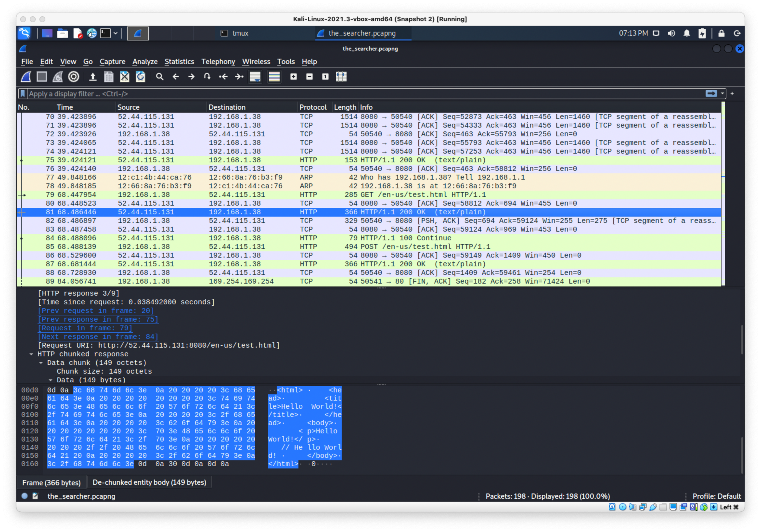761x532 pixels.
Task: Open the File menu
Action: [x=27, y=62]
